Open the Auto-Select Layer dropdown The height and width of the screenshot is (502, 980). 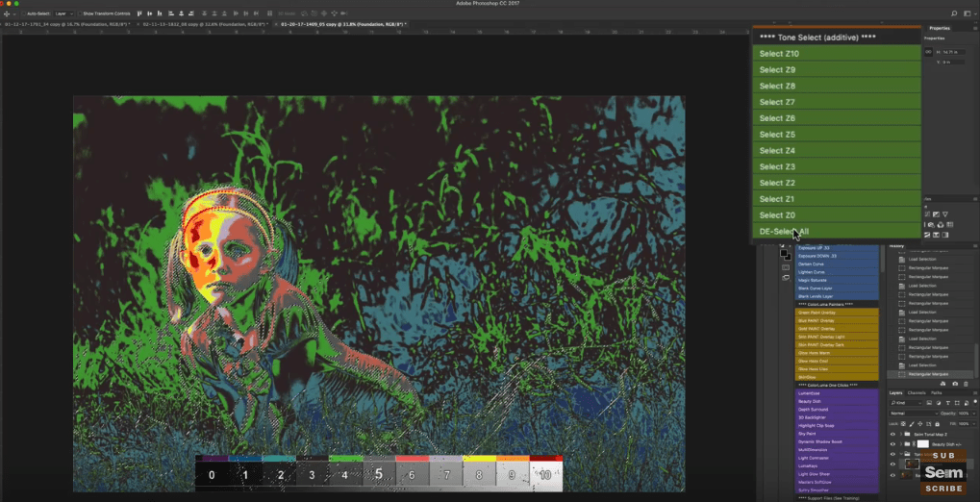(63, 13)
